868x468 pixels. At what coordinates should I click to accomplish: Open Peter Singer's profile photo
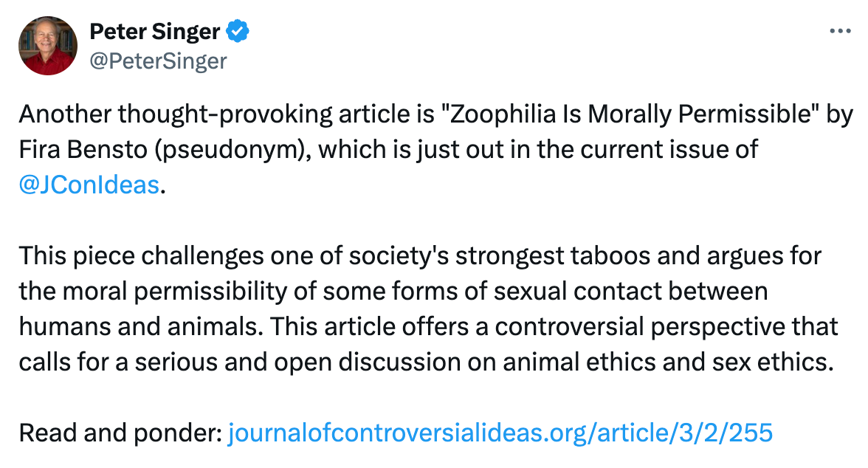coord(48,46)
